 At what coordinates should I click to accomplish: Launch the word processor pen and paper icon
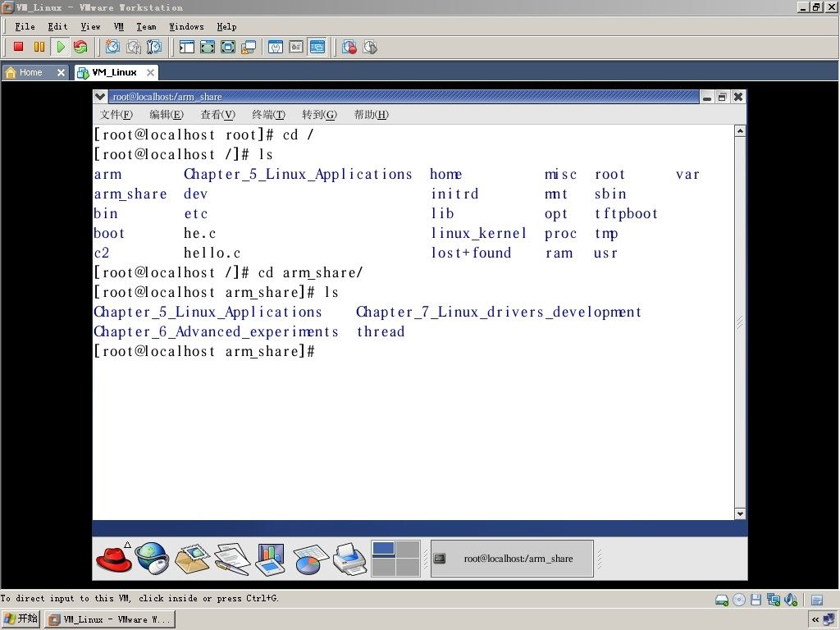[x=232, y=559]
